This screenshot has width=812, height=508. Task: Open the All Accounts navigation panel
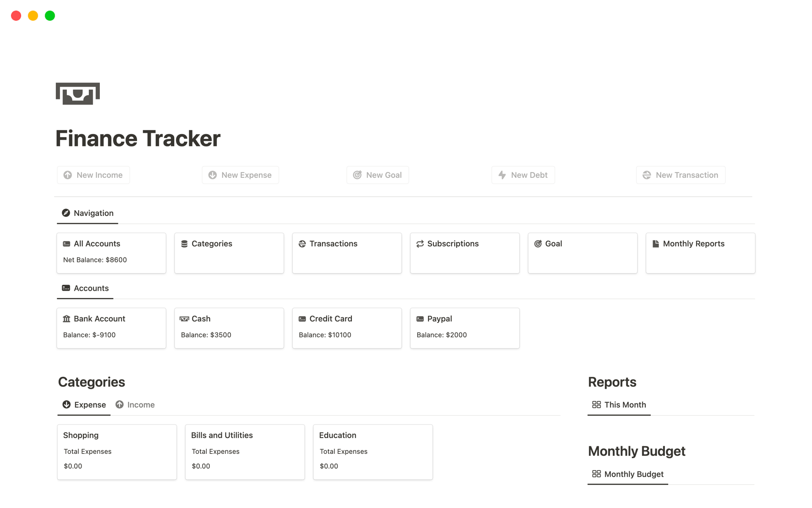point(112,251)
